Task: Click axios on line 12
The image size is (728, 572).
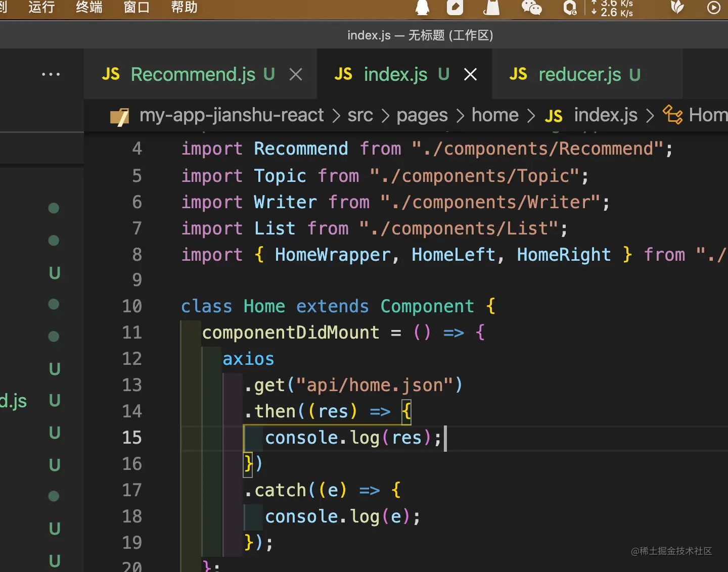Action: 248,359
